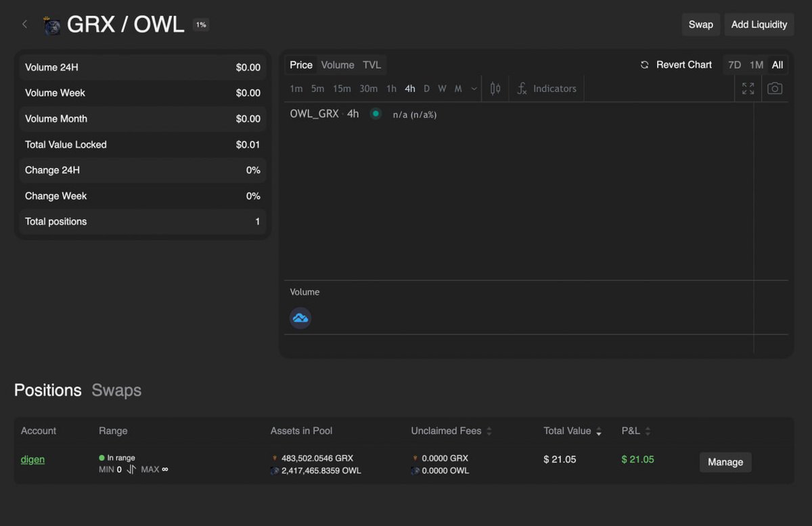Click the Account column header

39,431
